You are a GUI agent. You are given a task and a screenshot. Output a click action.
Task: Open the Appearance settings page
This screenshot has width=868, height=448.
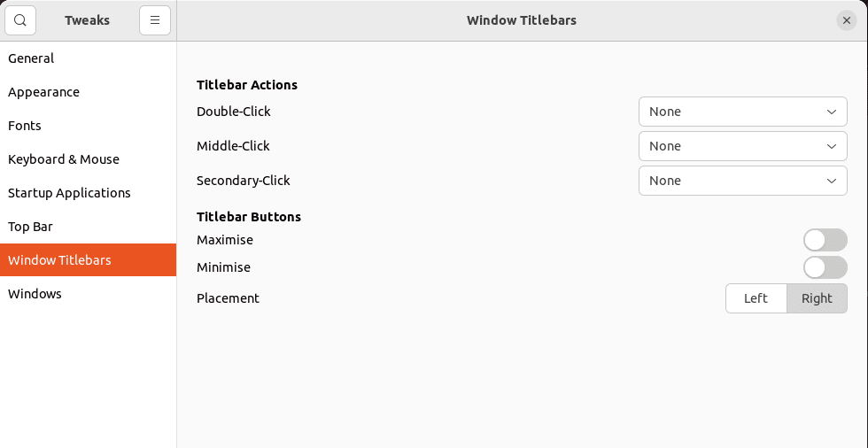(x=44, y=92)
